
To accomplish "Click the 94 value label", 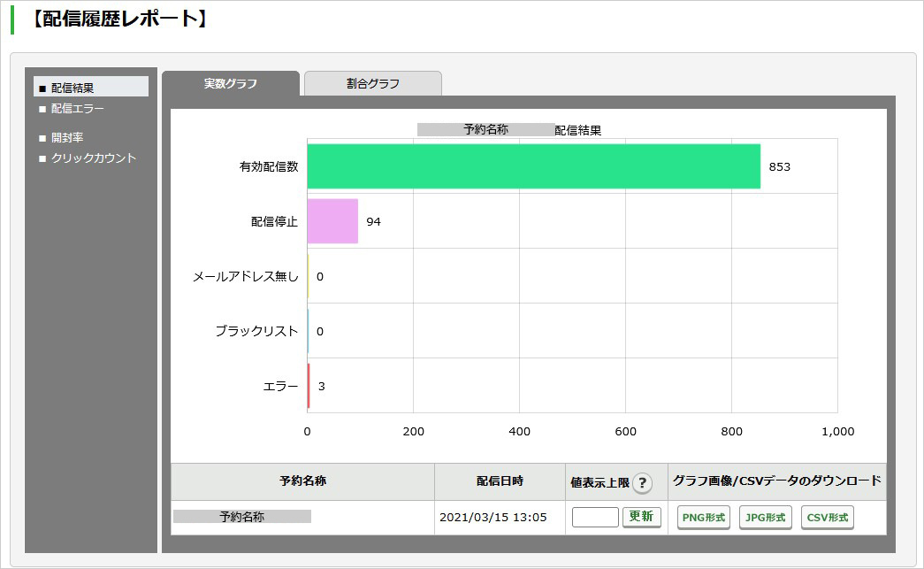I will (374, 222).
